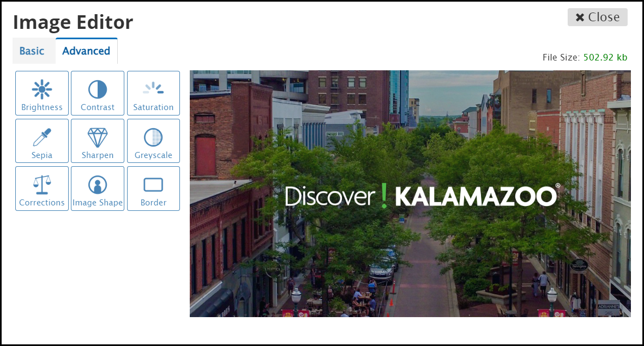Image resolution: width=644 pixels, height=346 pixels.
Task: Click the 'Corrections' text label
Action: 42,203
